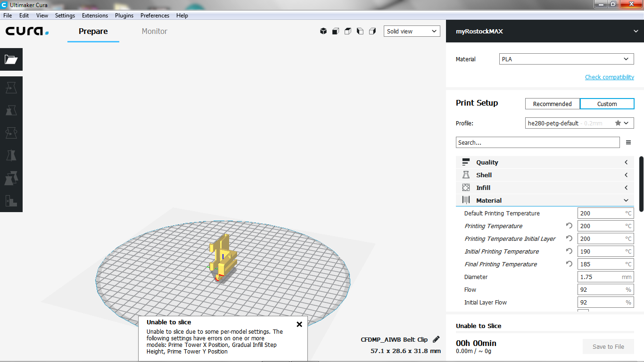Viewport: 644px width, 362px height.
Task: Select the Rotate tool in left toolbar
Action: pyautogui.click(x=11, y=133)
